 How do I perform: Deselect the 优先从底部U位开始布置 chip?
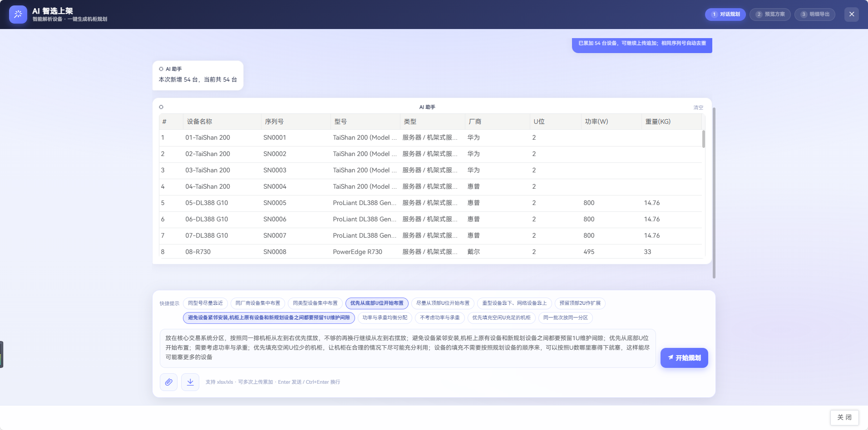click(377, 303)
